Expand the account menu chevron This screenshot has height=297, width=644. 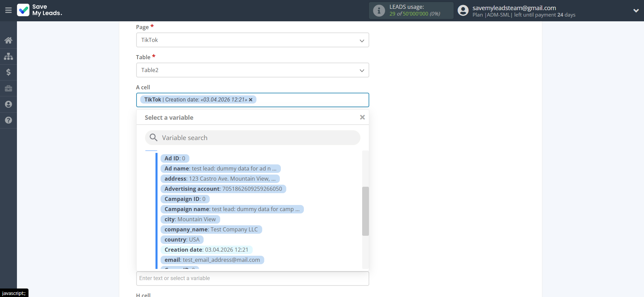click(x=636, y=10)
